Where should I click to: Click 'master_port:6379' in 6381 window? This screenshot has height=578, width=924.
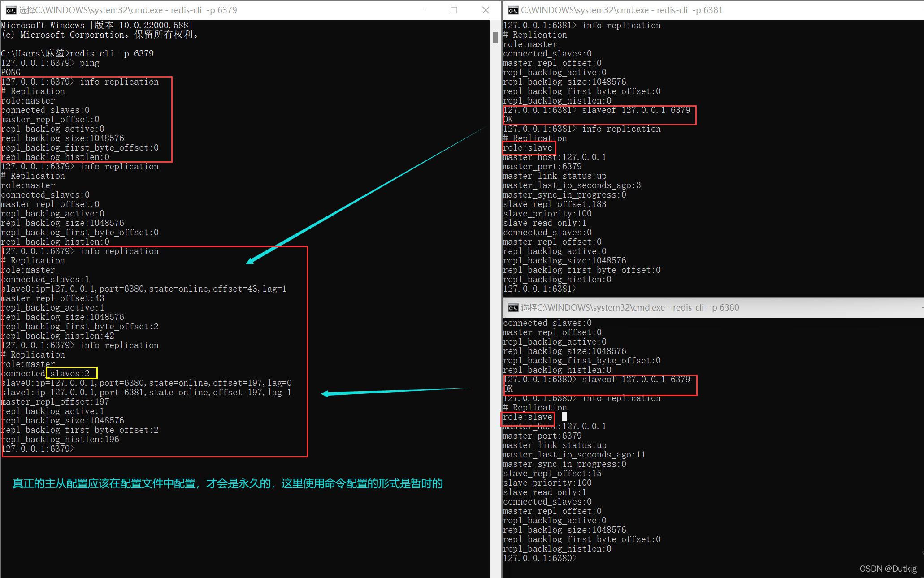(x=542, y=167)
